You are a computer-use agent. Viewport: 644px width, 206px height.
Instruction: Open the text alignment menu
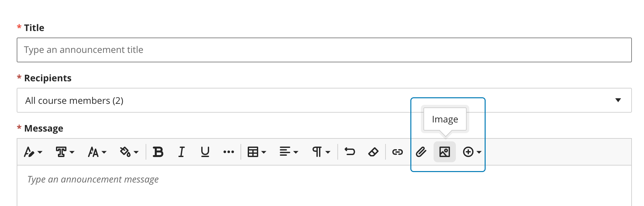pos(289,152)
